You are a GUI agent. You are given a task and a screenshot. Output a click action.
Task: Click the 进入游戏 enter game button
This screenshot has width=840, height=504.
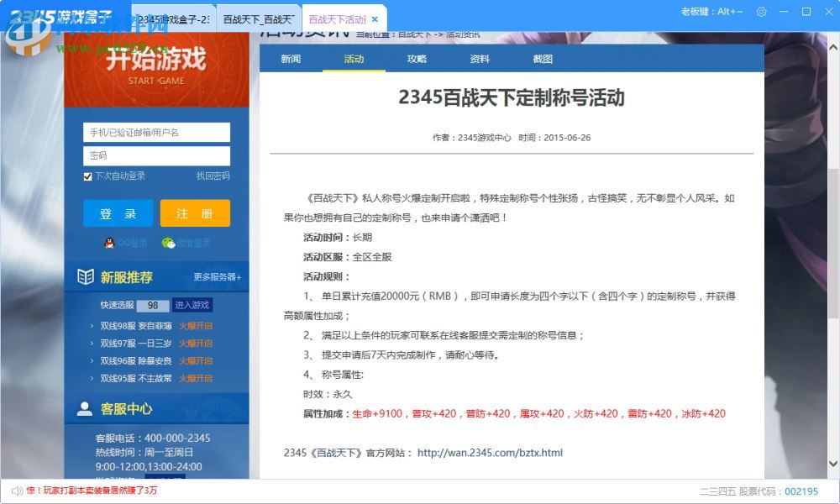point(193,305)
